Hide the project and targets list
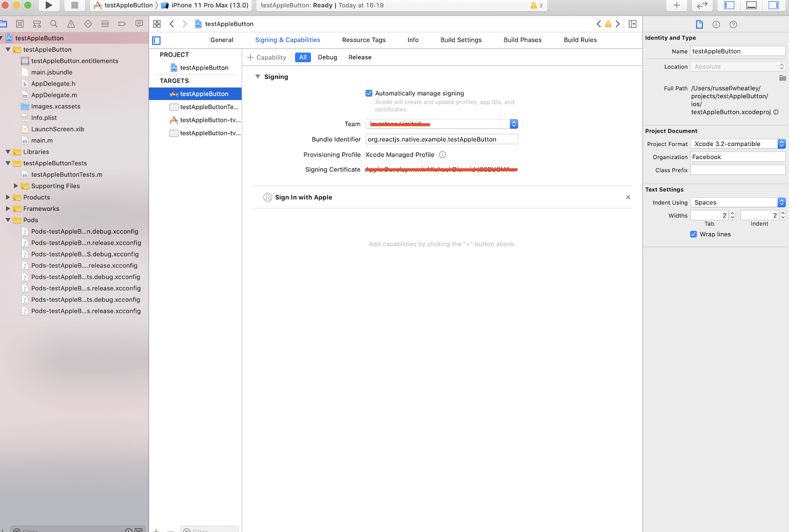This screenshot has width=789, height=532. click(156, 41)
